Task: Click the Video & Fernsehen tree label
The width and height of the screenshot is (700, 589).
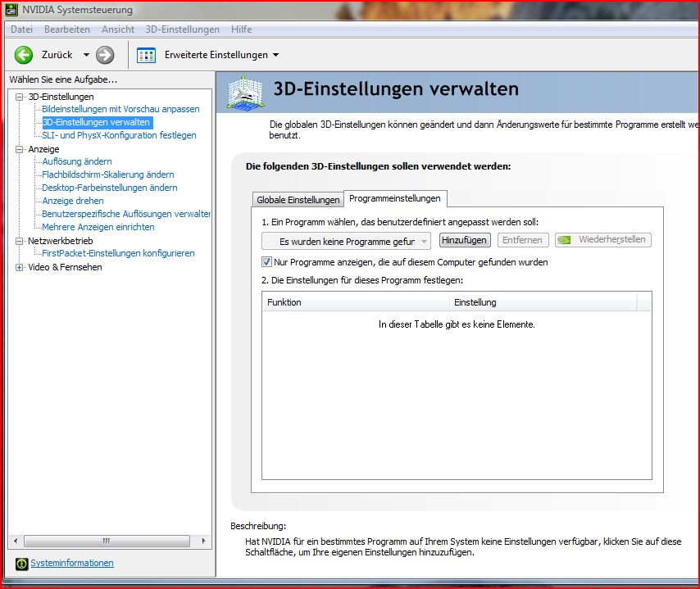Action: (65, 267)
